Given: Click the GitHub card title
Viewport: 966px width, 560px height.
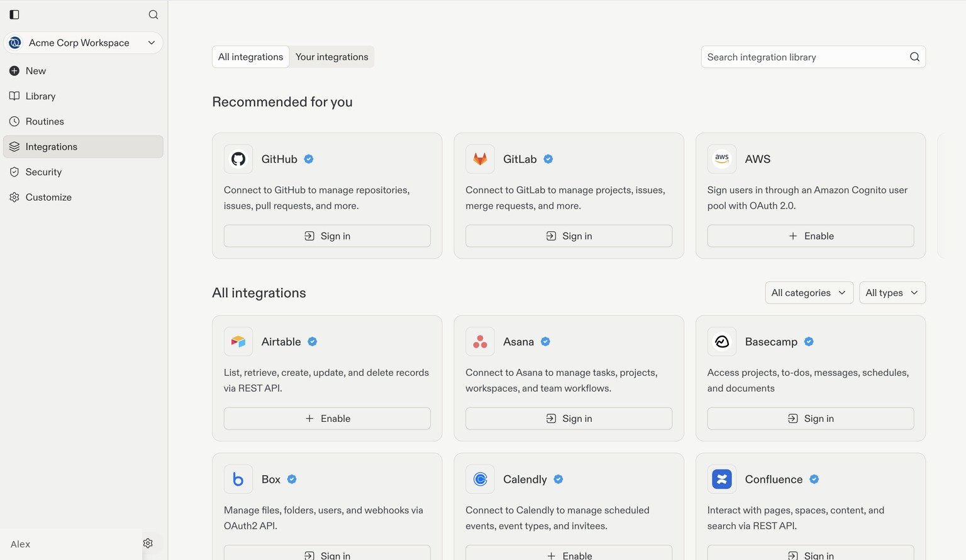Looking at the screenshot, I should coord(279,159).
